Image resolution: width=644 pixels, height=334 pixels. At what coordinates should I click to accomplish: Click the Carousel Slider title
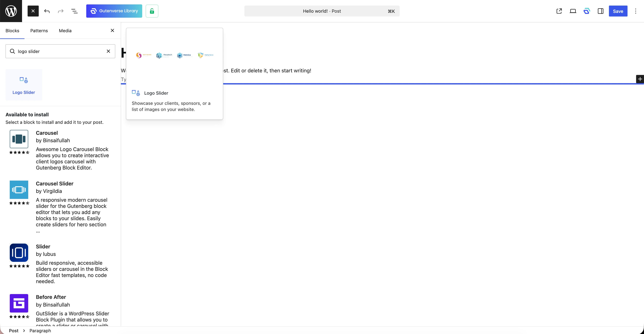pyautogui.click(x=55, y=184)
